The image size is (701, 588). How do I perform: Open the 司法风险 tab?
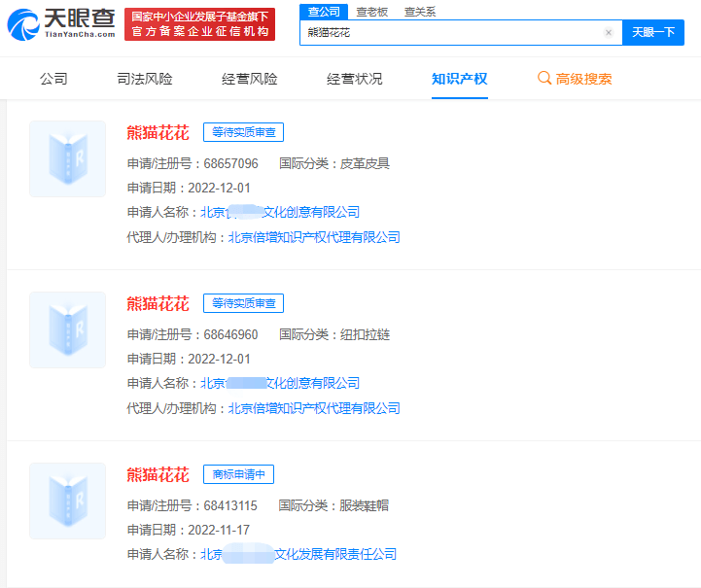pyautogui.click(x=145, y=79)
